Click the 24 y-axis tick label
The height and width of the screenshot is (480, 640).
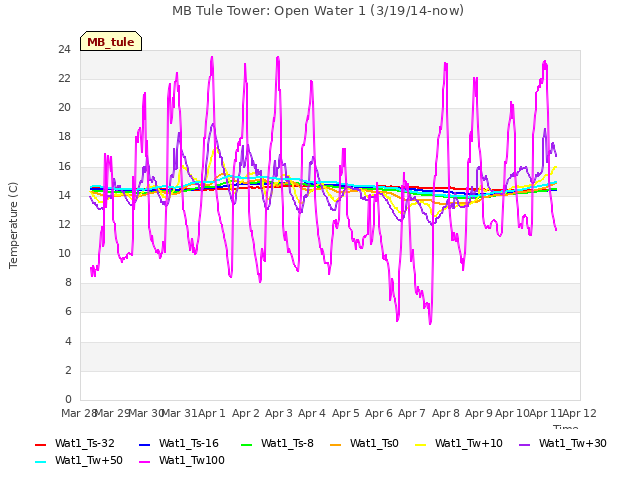(65, 50)
